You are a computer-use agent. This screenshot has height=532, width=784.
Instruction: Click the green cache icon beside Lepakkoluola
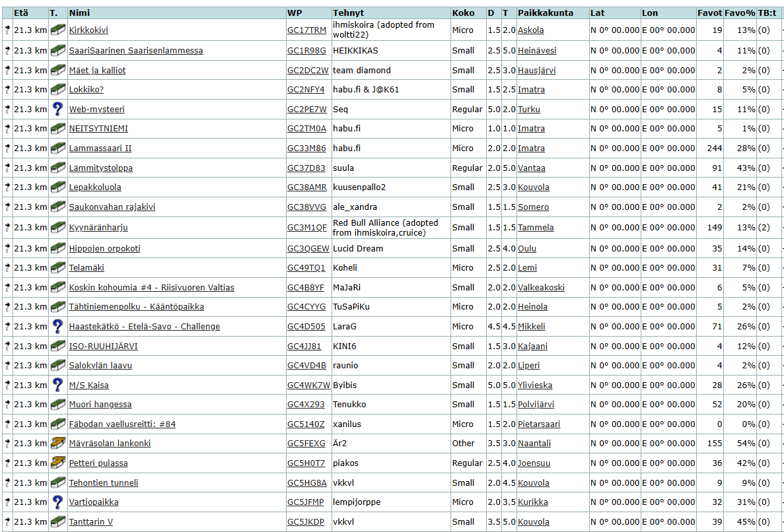(x=57, y=187)
